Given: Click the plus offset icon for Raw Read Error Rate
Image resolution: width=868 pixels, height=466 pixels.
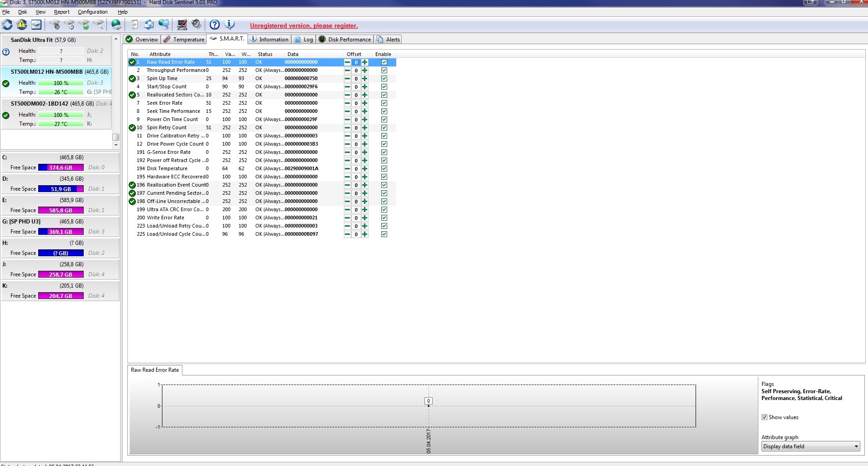Looking at the screenshot, I should pyautogui.click(x=364, y=62).
